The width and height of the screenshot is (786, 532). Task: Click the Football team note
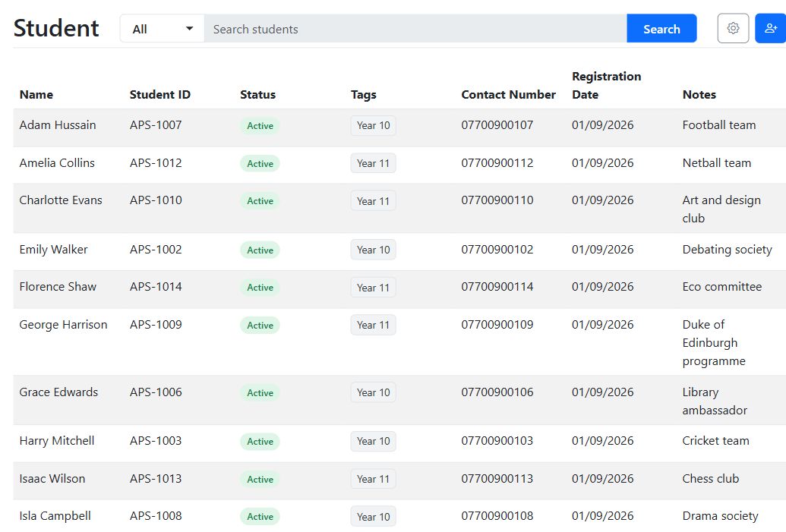click(x=719, y=125)
